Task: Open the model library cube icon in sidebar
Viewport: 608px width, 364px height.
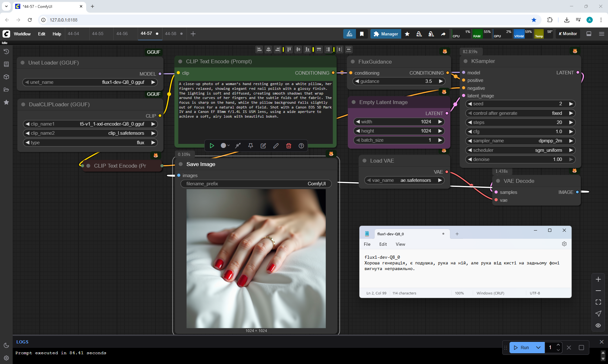Action: 6,77
